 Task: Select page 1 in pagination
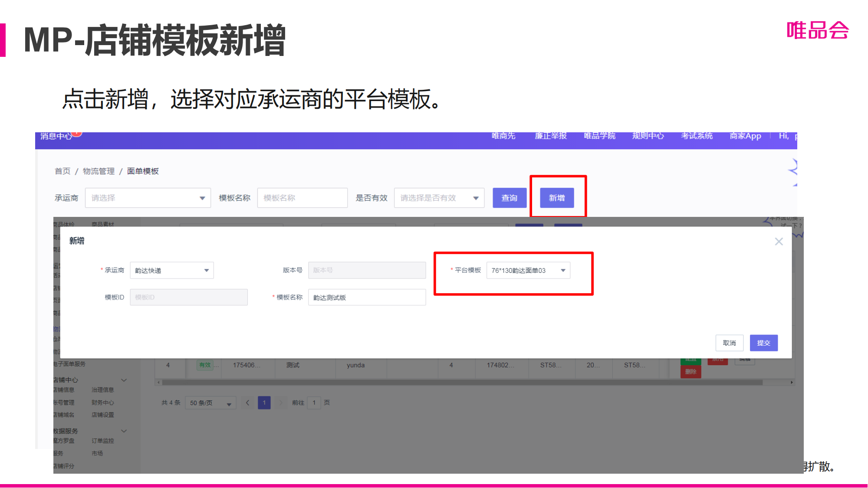click(264, 403)
